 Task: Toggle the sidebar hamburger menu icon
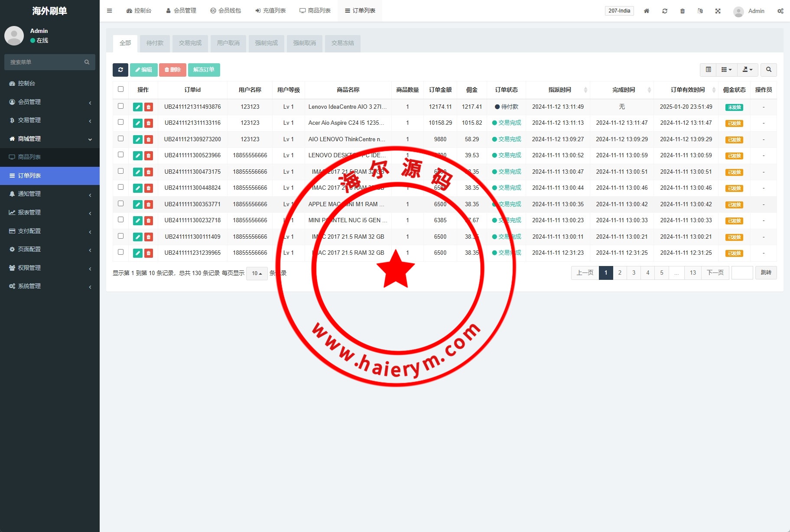tap(110, 11)
